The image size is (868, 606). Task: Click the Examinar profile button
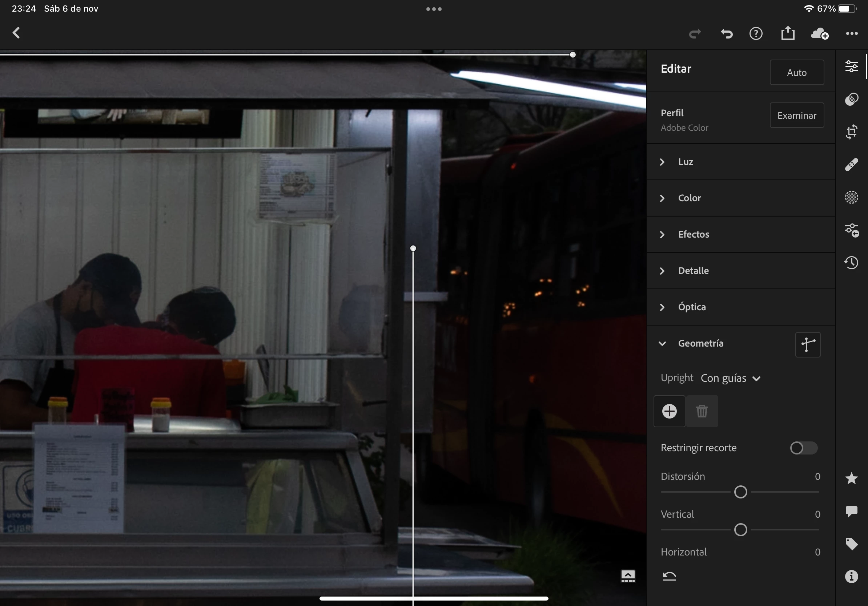click(796, 115)
